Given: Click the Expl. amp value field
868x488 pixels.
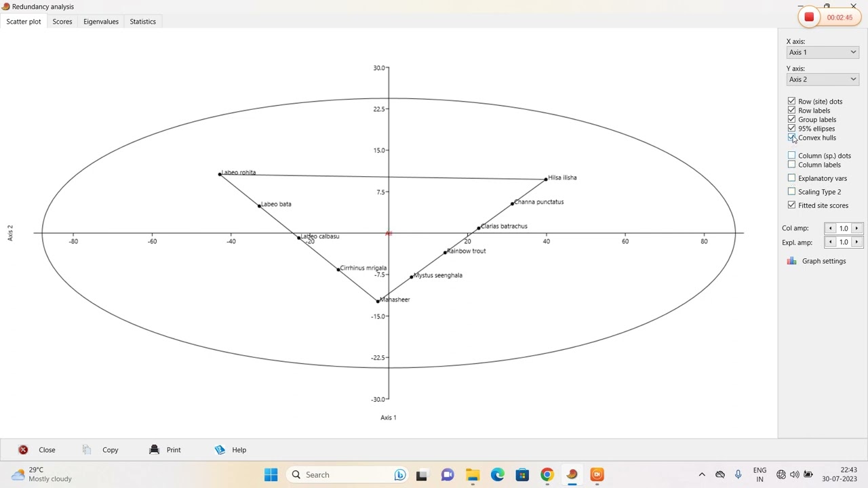Looking at the screenshot, I should click(x=844, y=242).
